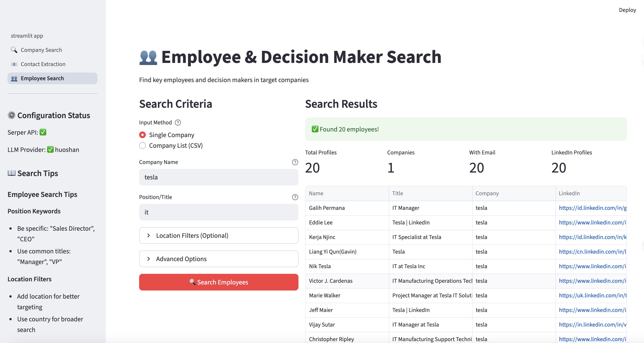Viewport: 644px width, 343px height.
Task: Open the Contact Extraction page
Action: [x=52, y=64]
